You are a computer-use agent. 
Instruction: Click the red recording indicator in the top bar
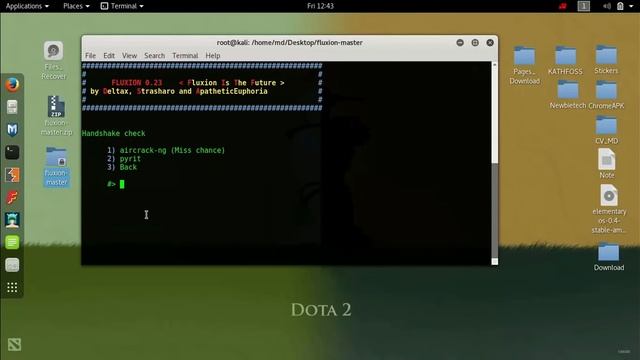[563, 6]
